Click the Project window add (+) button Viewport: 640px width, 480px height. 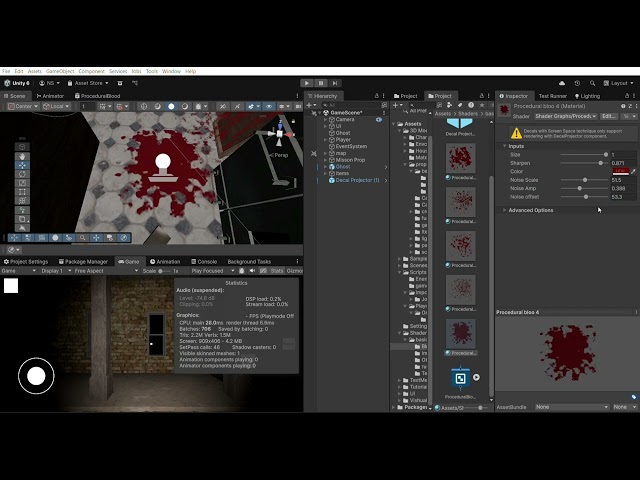click(397, 105)
